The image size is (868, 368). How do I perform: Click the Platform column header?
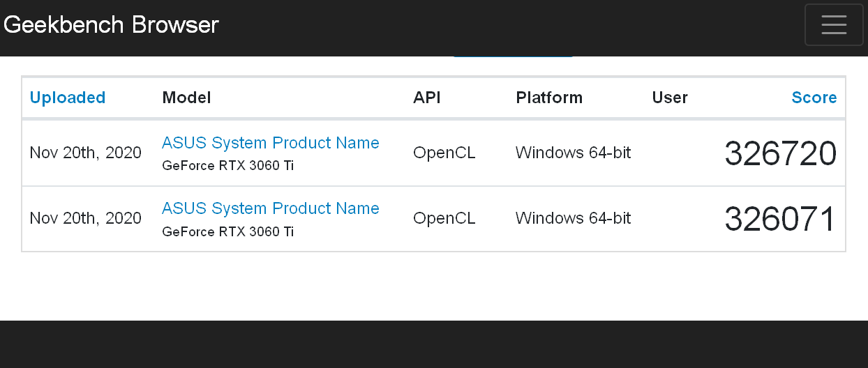549,98
